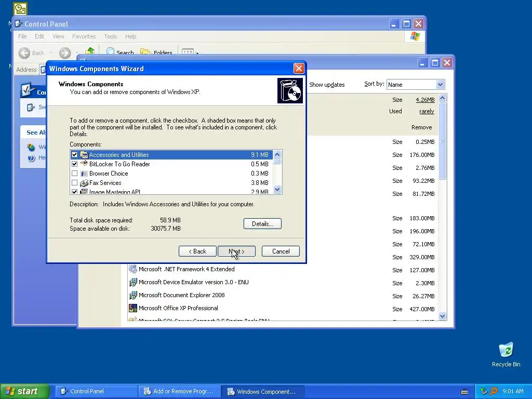Enable the Fax Services checkbox

pyautogui.click(x=75, y=183)
